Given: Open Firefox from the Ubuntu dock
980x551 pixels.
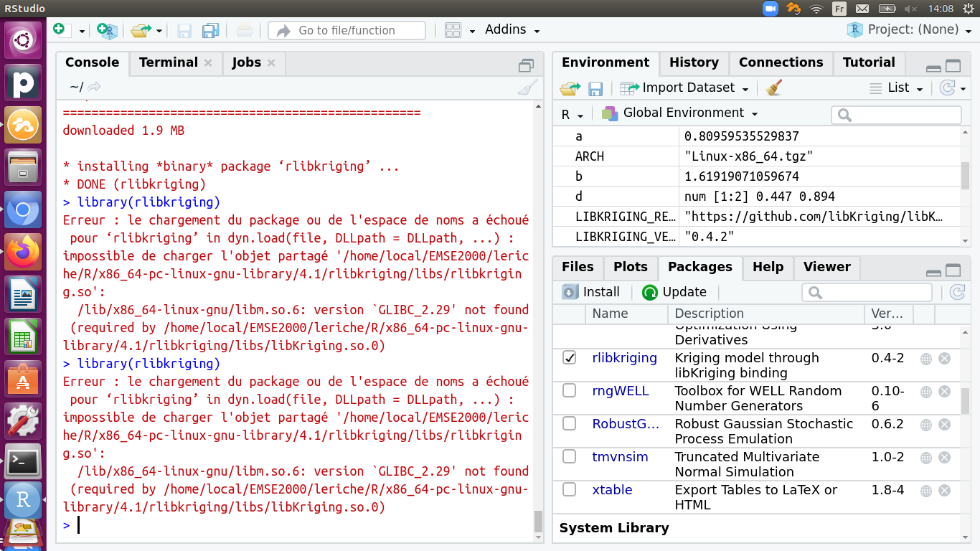Looking at the screenshot, I should [23, 251].
